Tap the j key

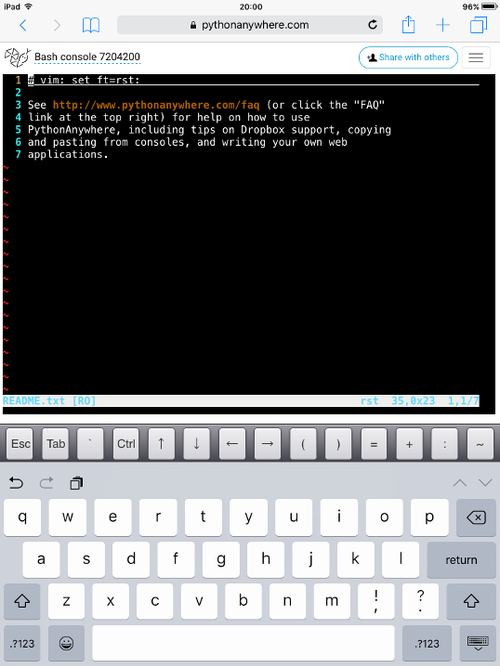[x=311, y=560]
